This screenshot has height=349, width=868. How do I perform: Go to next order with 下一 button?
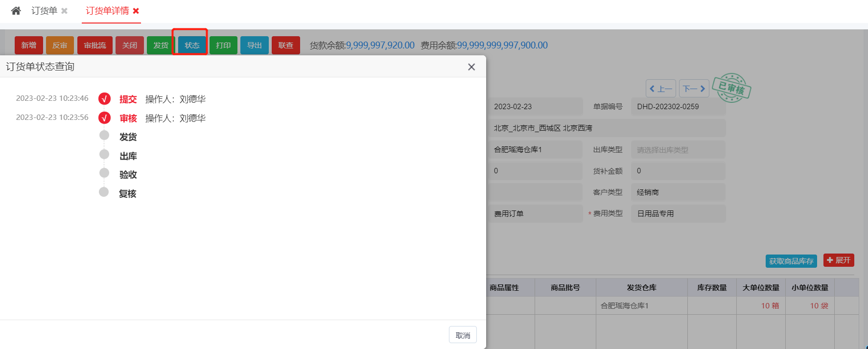click(x=694, y=89)
